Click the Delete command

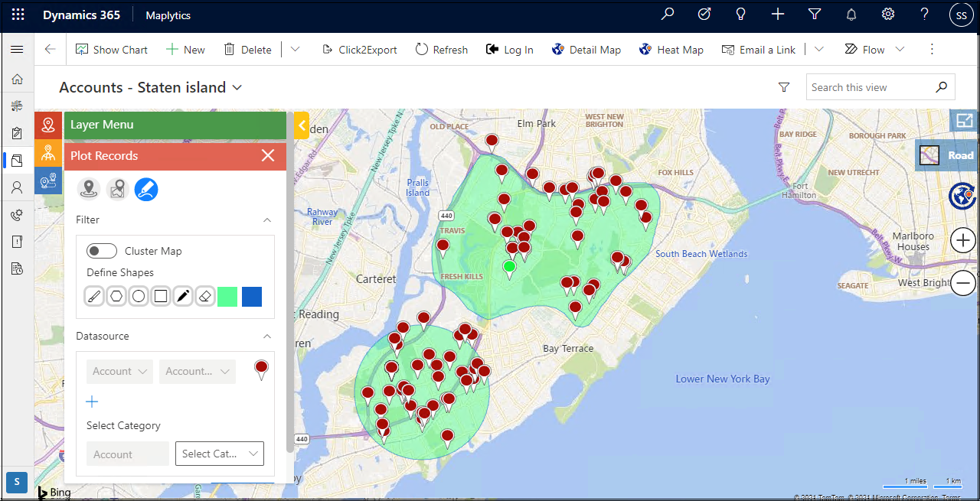click(x=247, y=49)
